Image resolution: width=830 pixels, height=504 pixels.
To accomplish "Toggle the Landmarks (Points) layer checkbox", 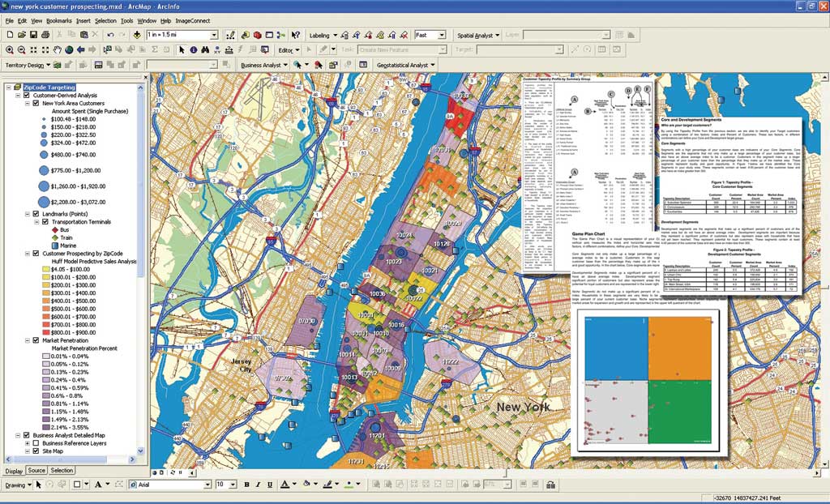I will click(36, 214).
